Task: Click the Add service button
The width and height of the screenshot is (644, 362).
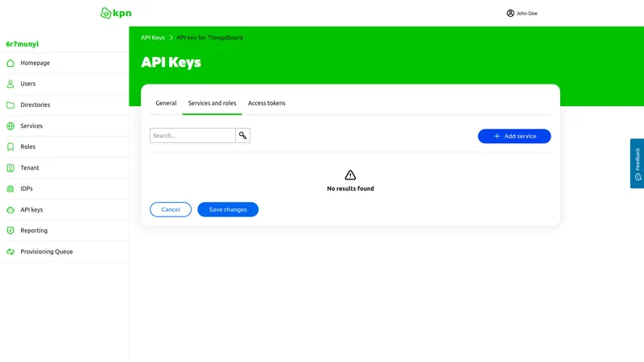Action: (514, 136)
